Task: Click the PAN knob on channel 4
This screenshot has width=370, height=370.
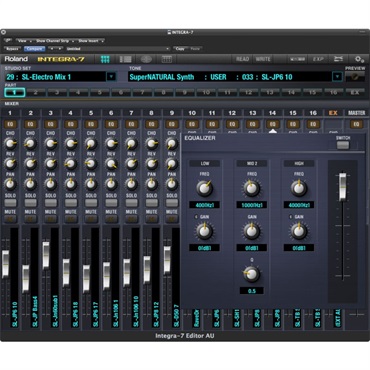Action: pyautogui.click(x=71, y=184)
